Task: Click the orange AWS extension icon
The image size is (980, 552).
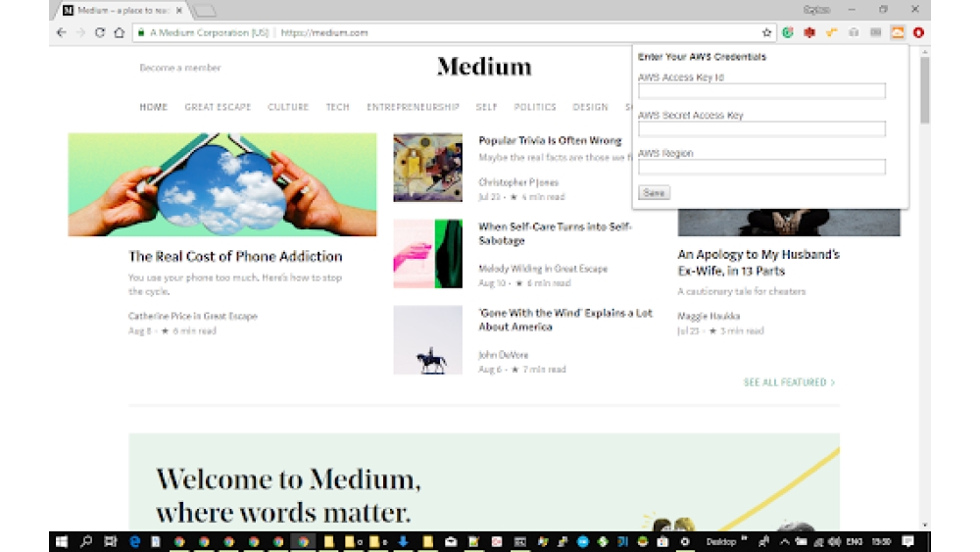Action: [898, 32]
